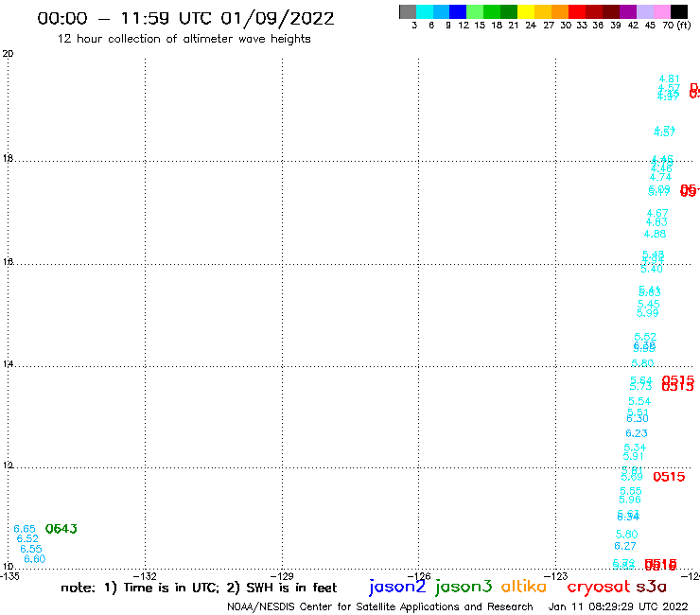
Task: Click the title '00:00 – 11:59 UTC 01/09/2022'
Action: pyautogui.click(x=185, y=18)
